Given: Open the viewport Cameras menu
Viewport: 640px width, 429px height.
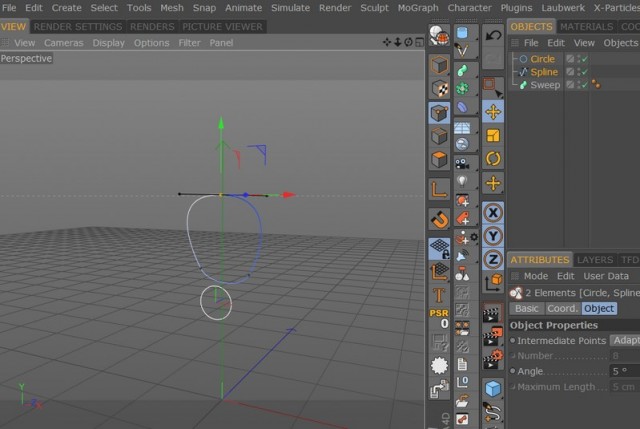Looking at the screenshot, I should coord(64,43).
